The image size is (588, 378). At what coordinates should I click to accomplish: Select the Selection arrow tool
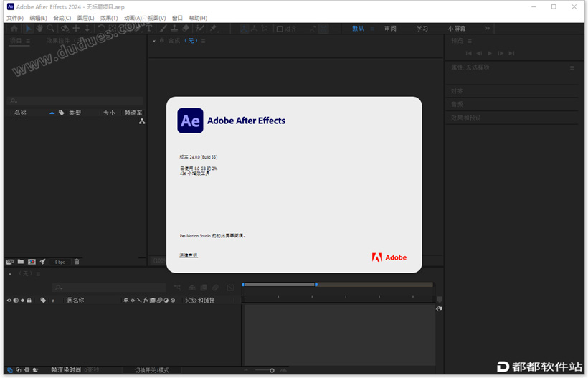[29, 29]
